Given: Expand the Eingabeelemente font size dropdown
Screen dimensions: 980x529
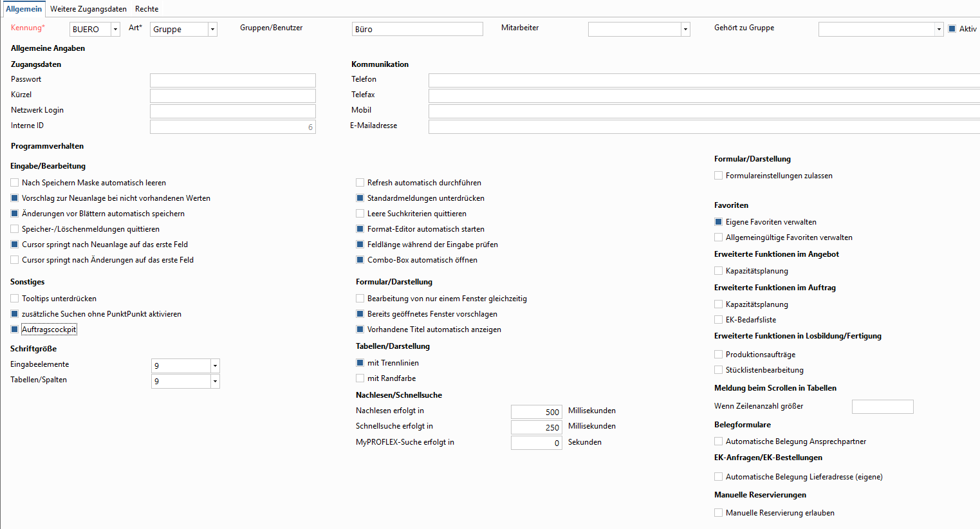Looking at the screenshot, I should tap(215, 366).
